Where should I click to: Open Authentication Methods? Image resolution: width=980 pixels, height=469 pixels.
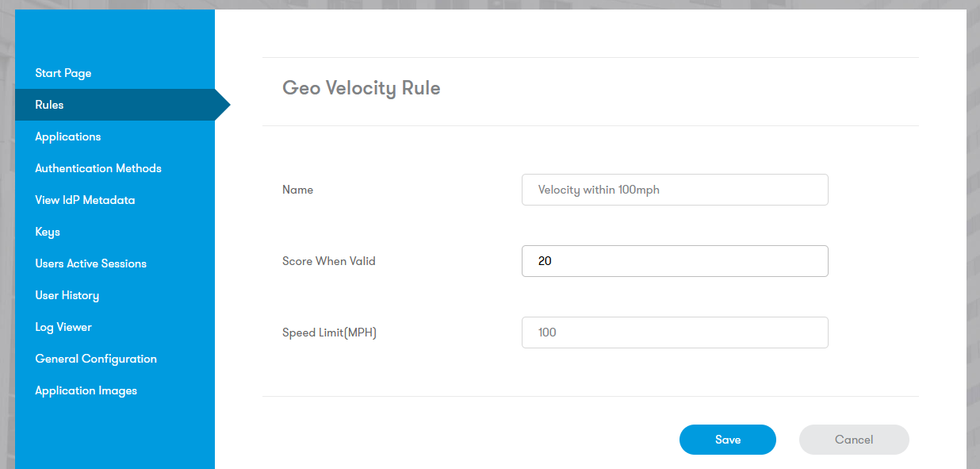click(98, 167)
